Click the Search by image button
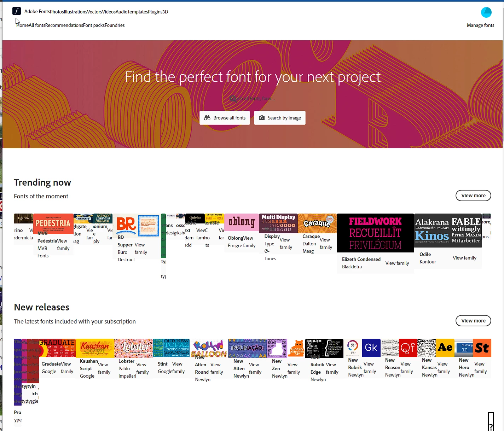 coord(279,118)
